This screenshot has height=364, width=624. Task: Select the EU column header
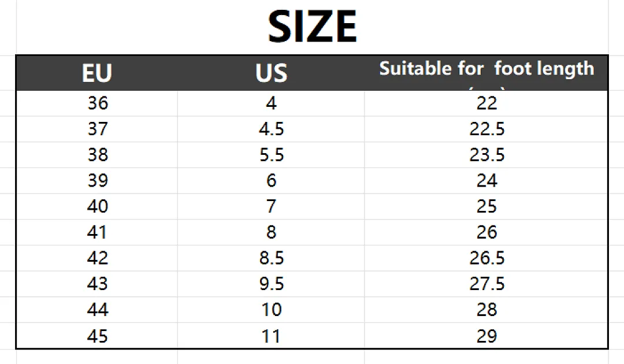click(97, 73)
